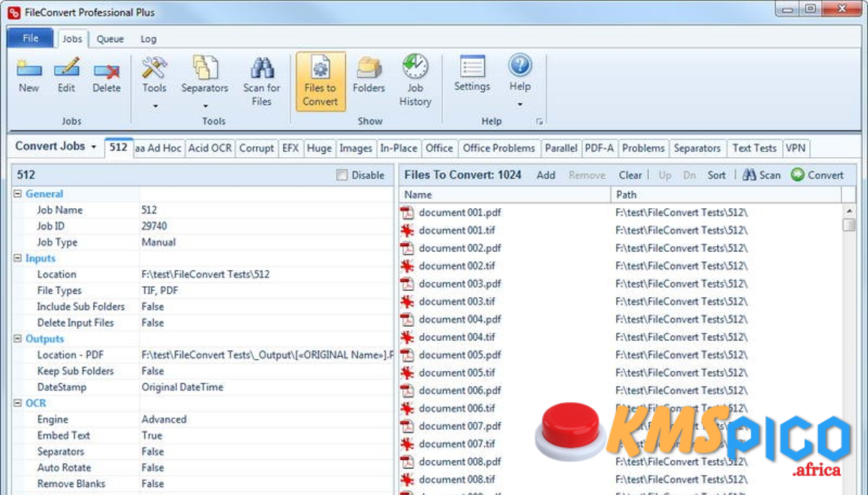
Task: Open the Separators dropdown arrow
Action: coord(205,106)
